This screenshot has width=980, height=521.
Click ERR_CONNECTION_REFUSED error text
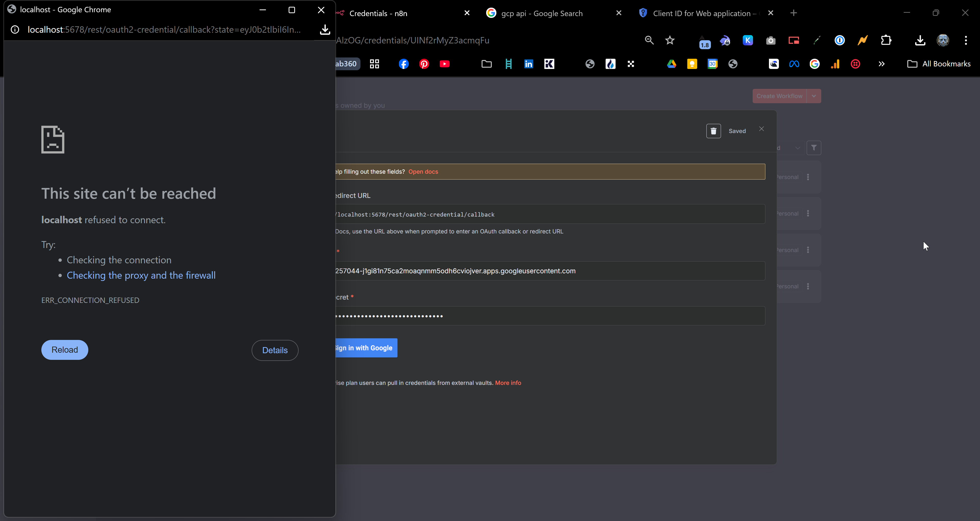pos(90,301)
